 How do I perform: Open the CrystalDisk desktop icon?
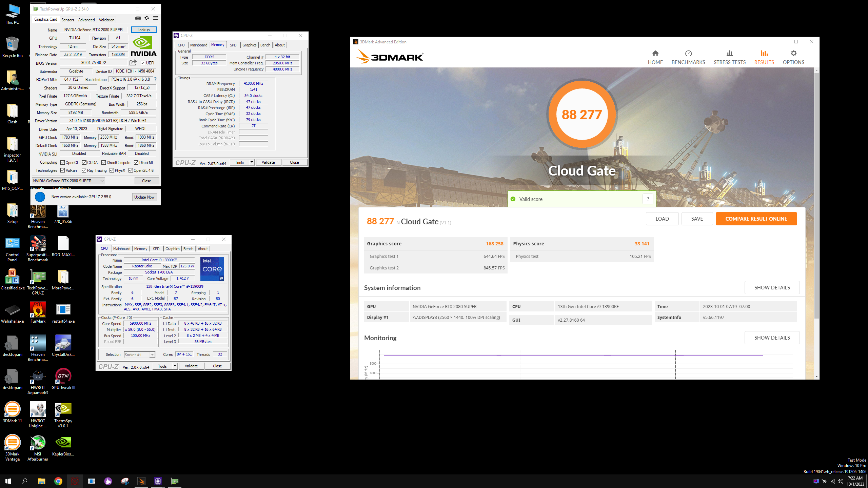pyautogui.click(x=63, y=345)
